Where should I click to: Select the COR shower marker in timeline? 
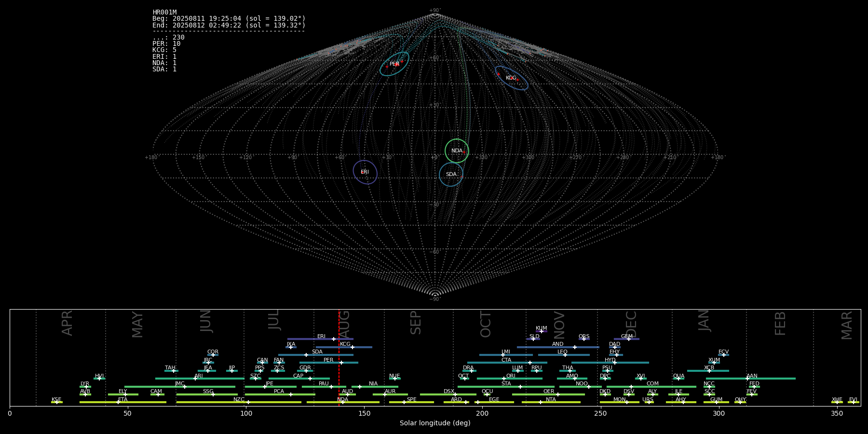click(213, 355)
